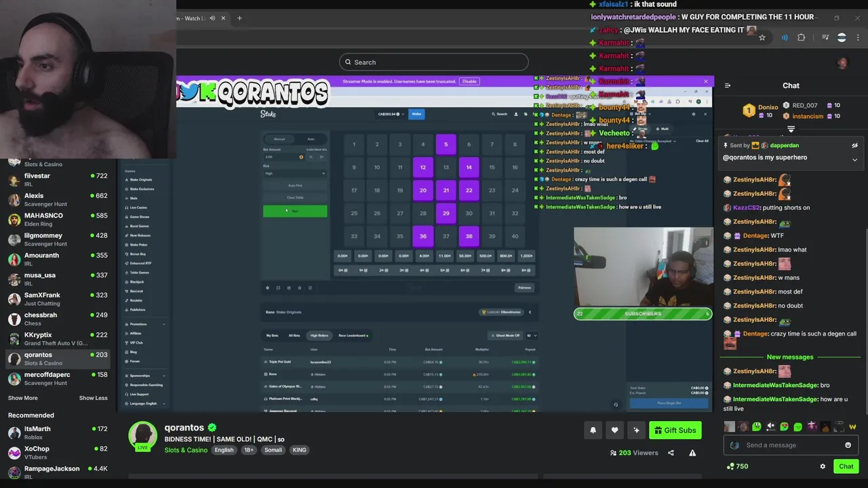Select Auto tab in Stake Keno panel
This screenshot has height=488, width=868.
(311, 139)
